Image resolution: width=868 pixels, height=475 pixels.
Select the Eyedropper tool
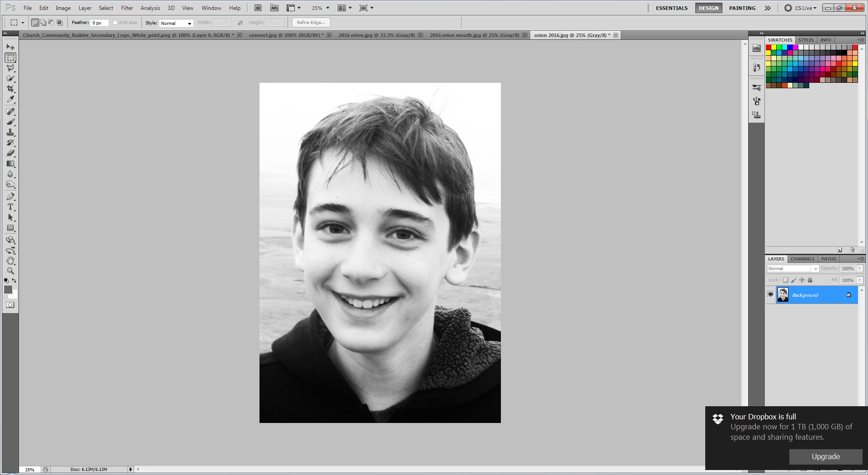click(x=10, y=100)
